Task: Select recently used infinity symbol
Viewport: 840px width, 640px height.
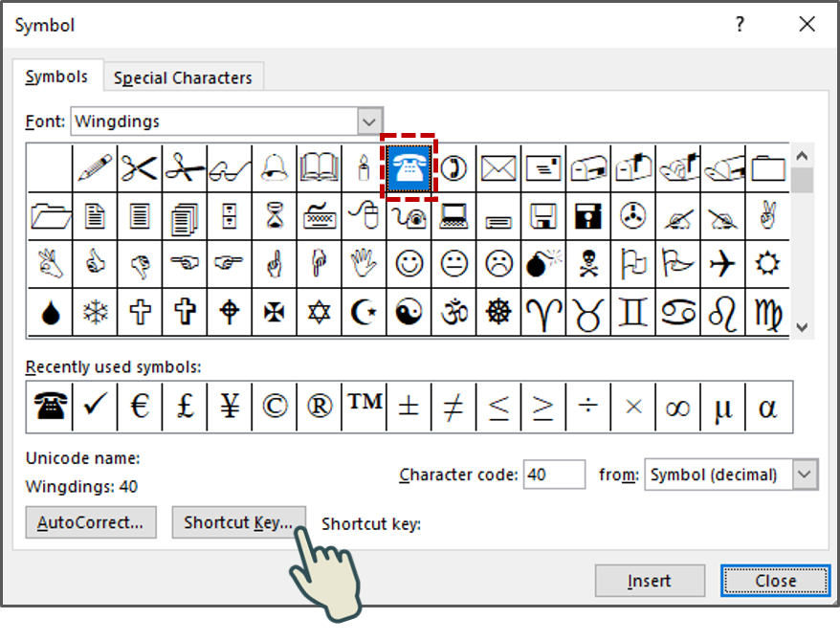Action: [x=677, y=407]
